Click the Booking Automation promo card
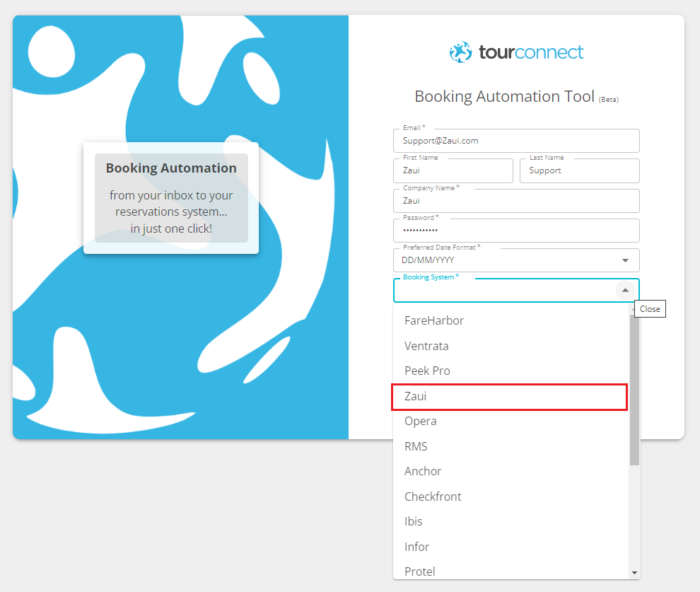The width and height of the screenshot is (700, 592). coord(171,198)
